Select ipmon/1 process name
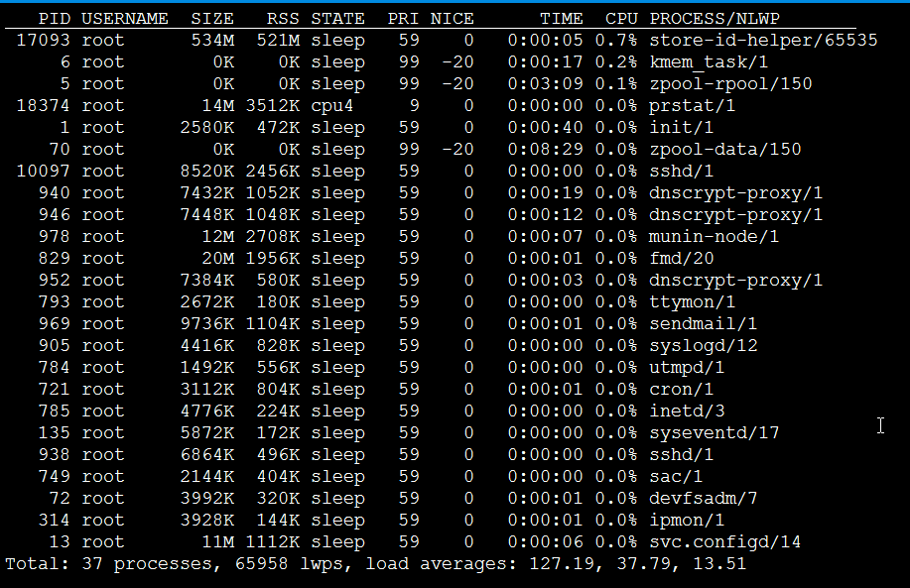The image size is (910, 588). 687,521
